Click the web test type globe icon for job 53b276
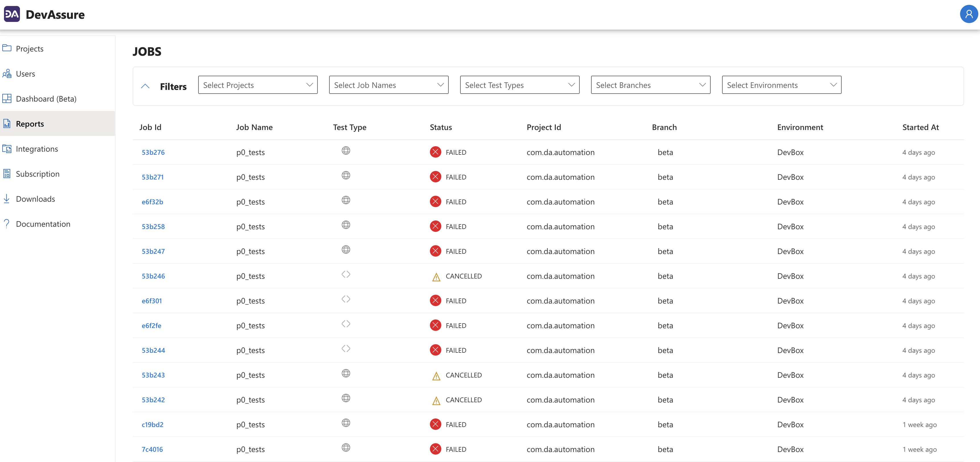 pos(345,150)
